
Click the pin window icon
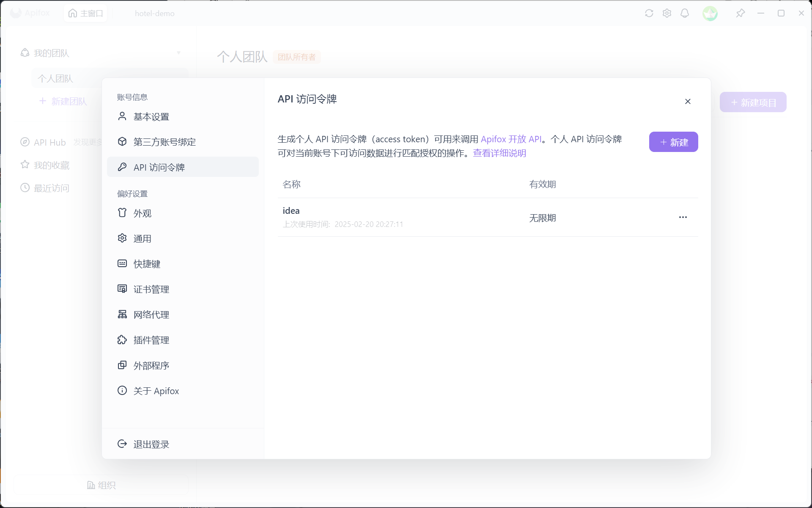click(740, 13)
